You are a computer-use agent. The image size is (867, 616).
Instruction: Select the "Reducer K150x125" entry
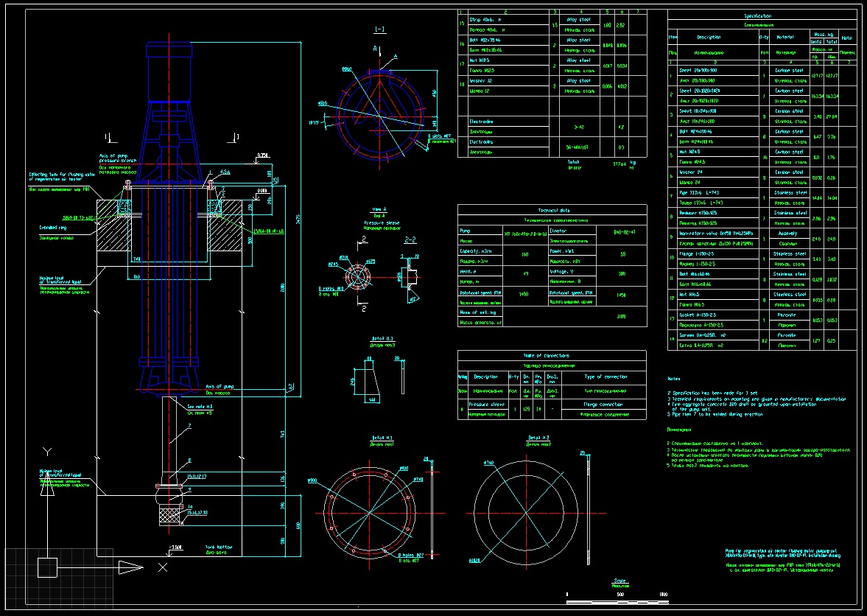point(698,213)
